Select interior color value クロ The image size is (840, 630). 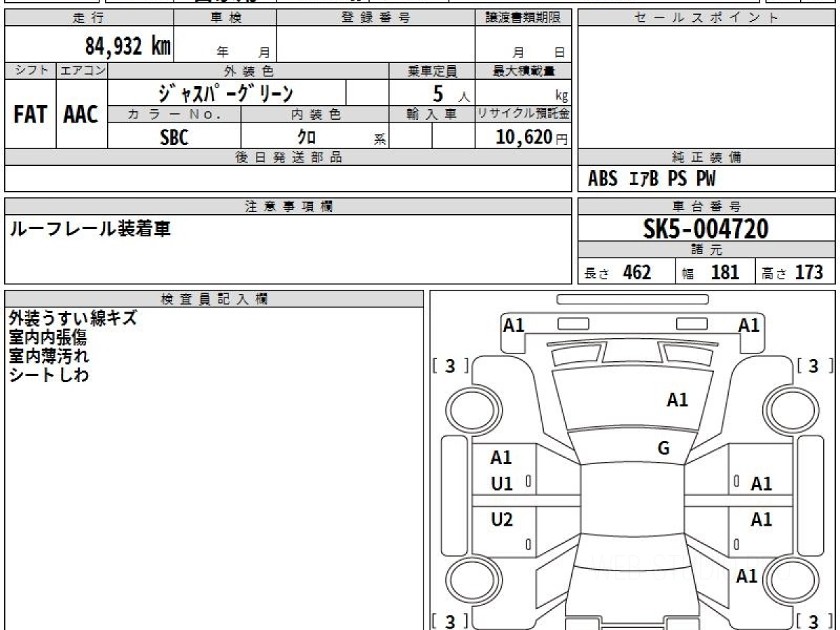pos(307,137)
